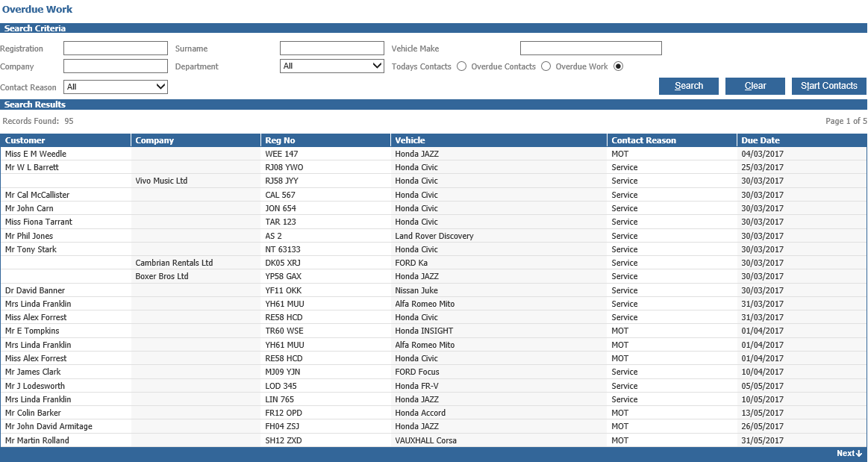Click due date 10/04/2017
The image size is (868, 462).
pos(762,372)
